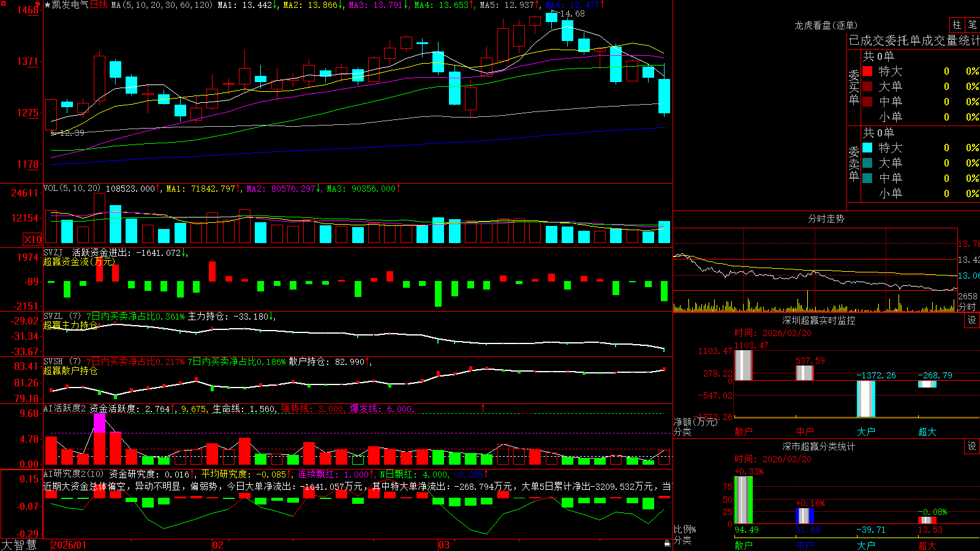Click the dark red 大单 buy-order swatch
980x551 pixels.
pos(867,86)
